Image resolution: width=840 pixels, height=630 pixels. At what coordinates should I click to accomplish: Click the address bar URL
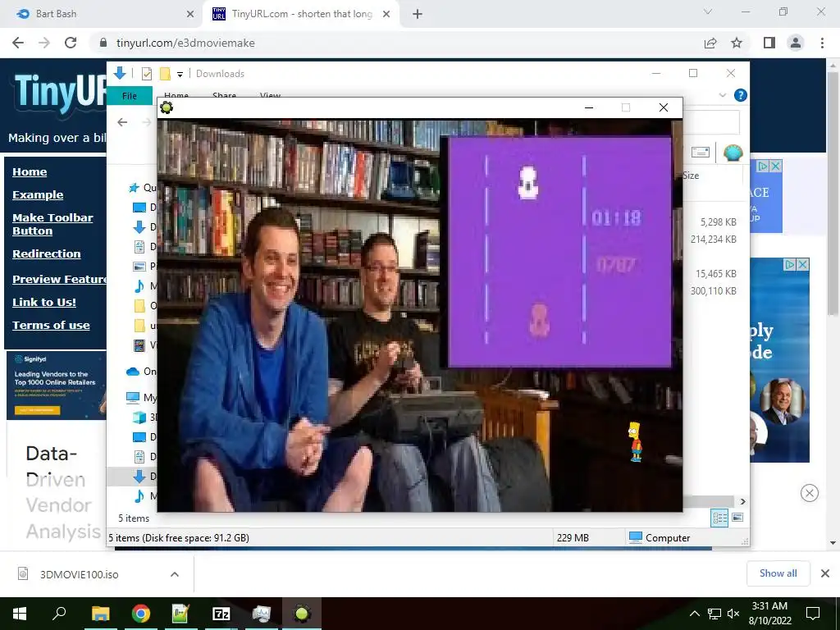pyautogui.click(x=185, y=43)
